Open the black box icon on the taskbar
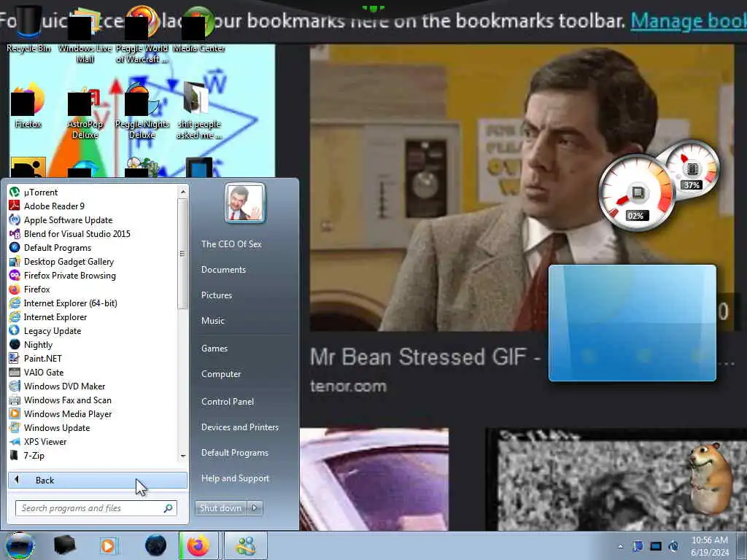Image resolution: width=747 pixels, height=560 pixels. 64,545
